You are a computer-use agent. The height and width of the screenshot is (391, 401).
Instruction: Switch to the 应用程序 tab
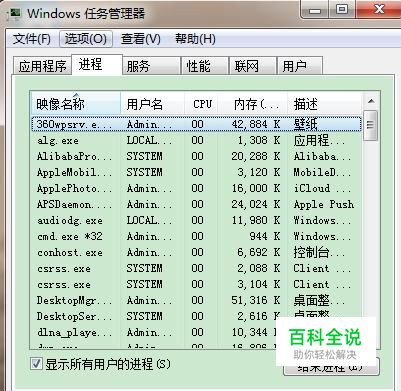tap(42, 66)
